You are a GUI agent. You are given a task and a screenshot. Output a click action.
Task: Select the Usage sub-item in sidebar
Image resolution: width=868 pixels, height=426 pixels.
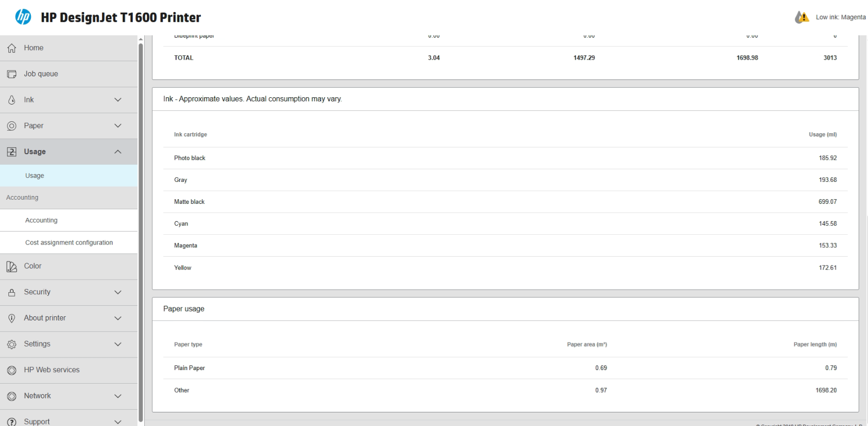point(34,176)
